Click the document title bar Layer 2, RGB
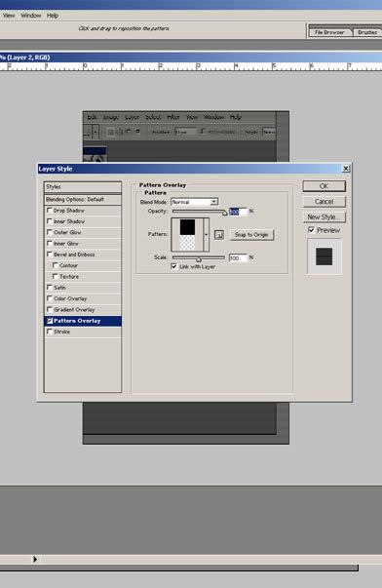This screenshot has height=588, width=382. click(191, 58)
